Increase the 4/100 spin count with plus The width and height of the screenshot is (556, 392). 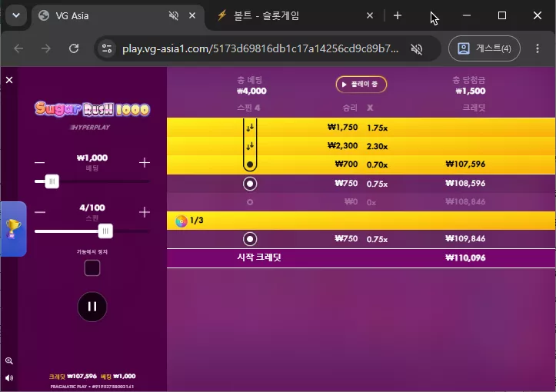click(x=145, y=212)
